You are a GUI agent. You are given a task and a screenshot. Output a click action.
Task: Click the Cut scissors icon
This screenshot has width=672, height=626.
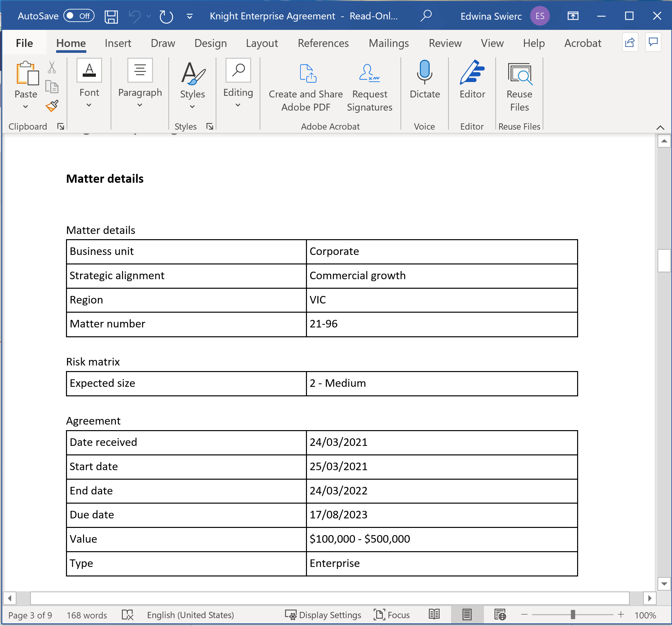[52, 67]
